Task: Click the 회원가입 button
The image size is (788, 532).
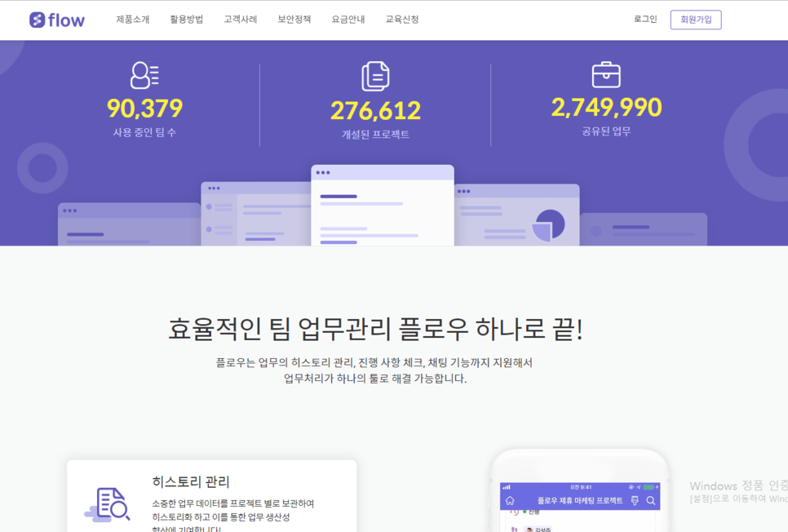Action: pos(696,20)
